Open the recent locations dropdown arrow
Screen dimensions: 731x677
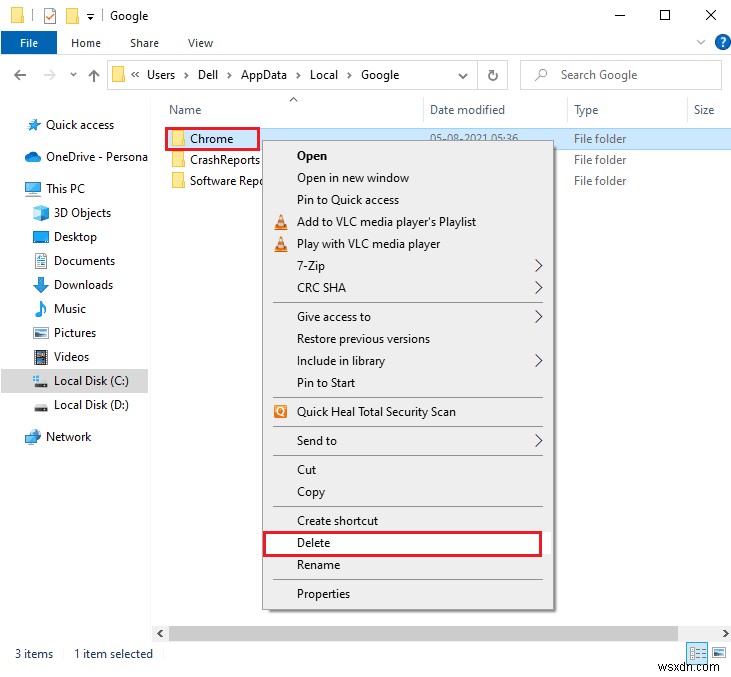(73, 75)
